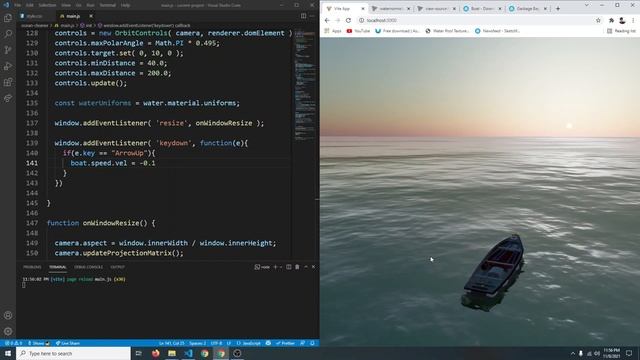
Task: Switch to the Boat - Download Chrome tab
Action: click(482, 8)
